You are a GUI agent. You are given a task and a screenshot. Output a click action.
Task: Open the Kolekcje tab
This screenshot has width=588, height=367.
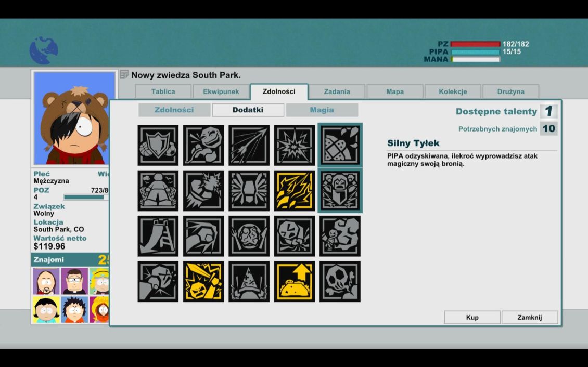453,91
